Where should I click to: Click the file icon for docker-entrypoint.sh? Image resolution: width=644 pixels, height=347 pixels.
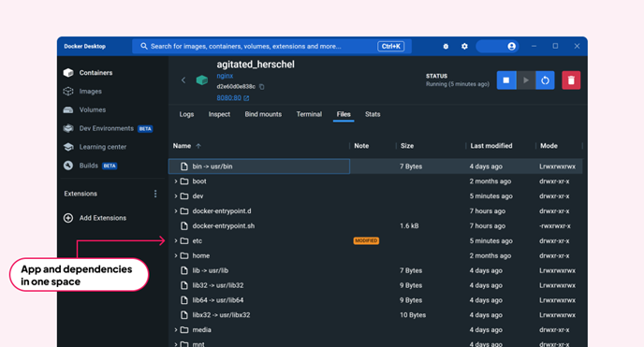(184, 226)
